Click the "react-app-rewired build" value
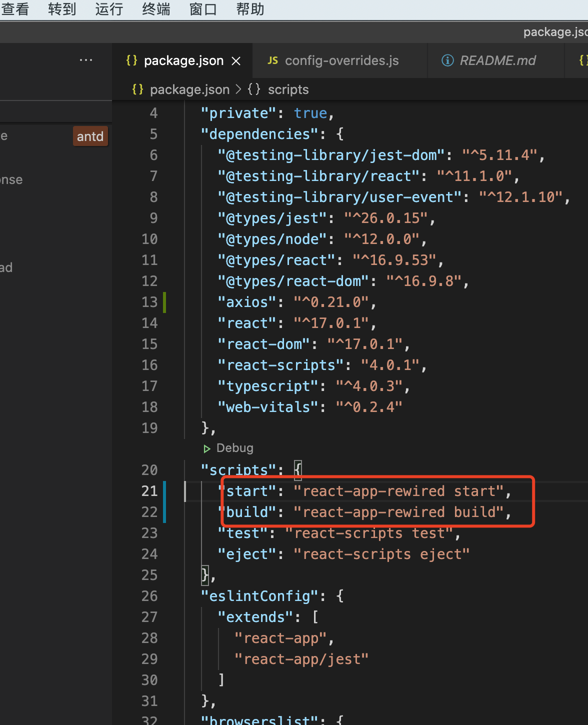This screenshot has width=588, height=725. click(x=398, y=512)
